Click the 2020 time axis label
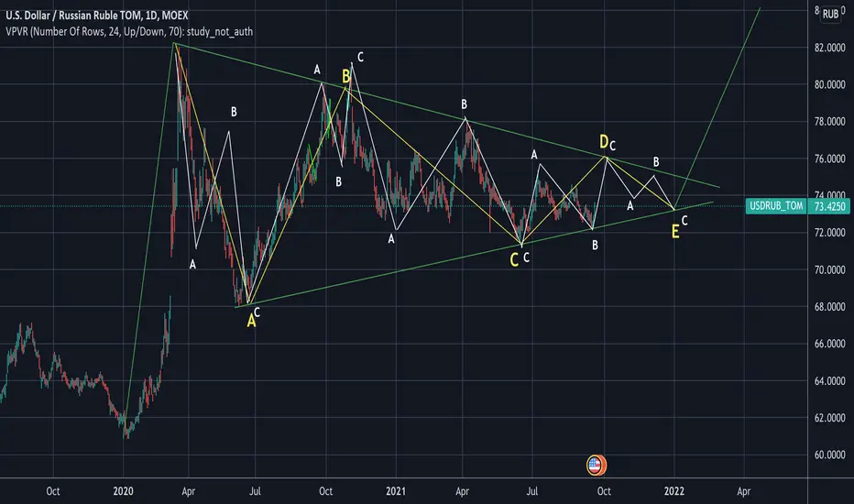 [123, 491]
